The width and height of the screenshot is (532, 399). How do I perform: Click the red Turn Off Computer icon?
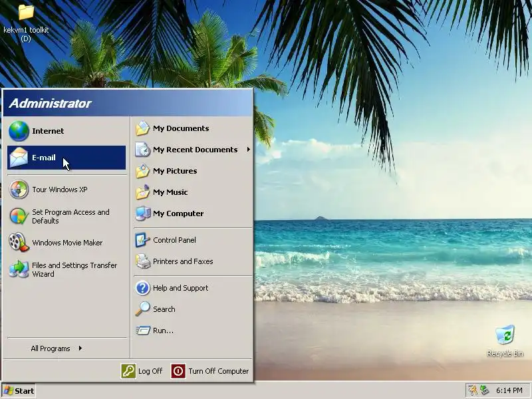178,371
